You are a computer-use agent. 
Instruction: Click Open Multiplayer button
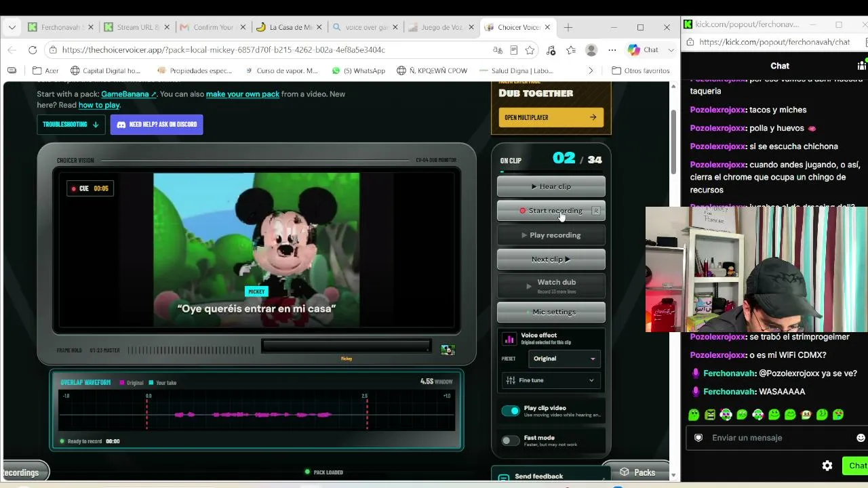551,117
